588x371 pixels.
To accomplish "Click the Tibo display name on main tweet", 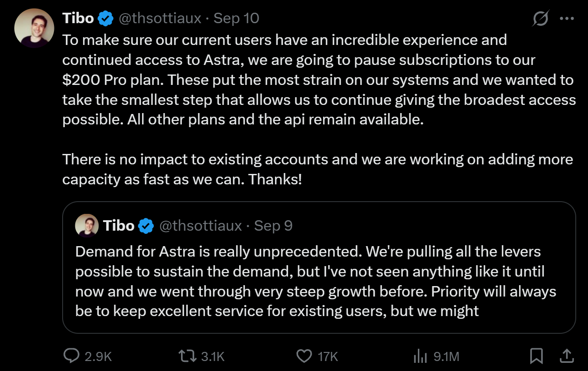I will pos(78,18).
